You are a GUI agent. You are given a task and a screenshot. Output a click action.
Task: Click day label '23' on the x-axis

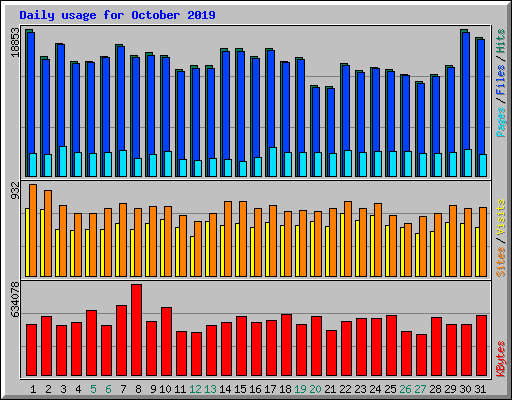[x=360, y=389]
